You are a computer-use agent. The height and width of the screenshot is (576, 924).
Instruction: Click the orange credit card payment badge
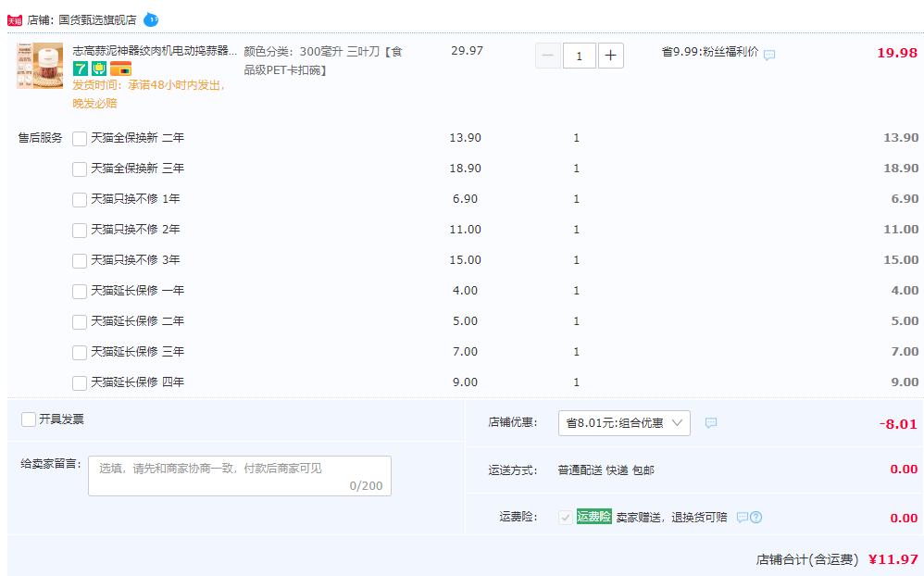pyautogui.click(x=120, y=69)
